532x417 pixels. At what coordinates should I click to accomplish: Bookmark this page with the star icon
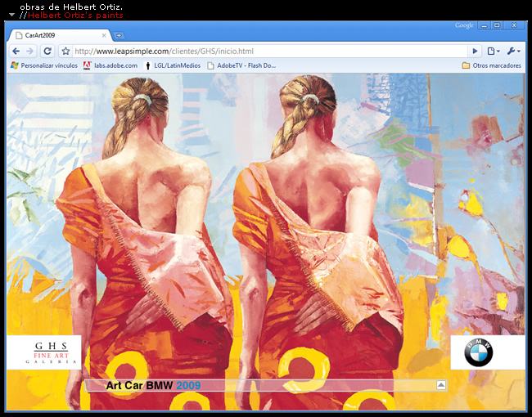pyautogui.click(x=65, y=51)
